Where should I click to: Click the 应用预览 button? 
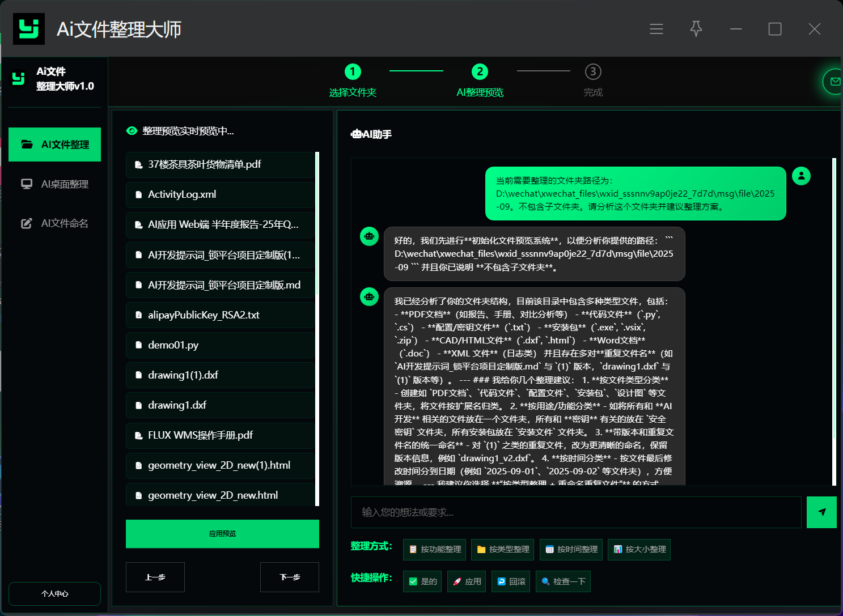[222, 534]
